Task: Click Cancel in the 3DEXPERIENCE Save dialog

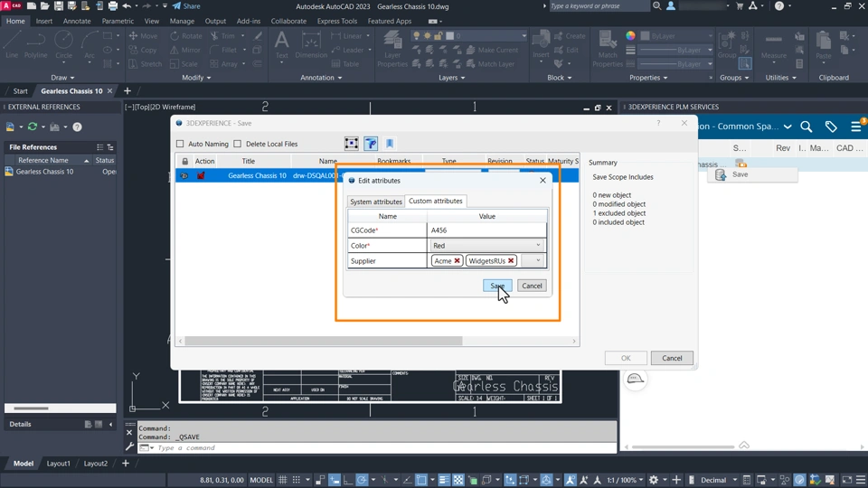Action: tap(672, 358)
